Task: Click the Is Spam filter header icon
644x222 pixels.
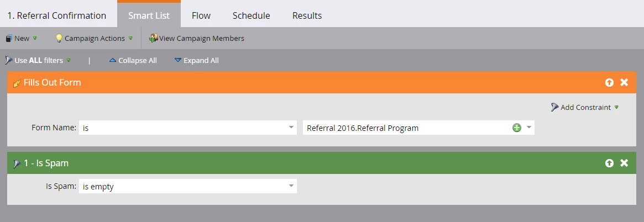Action: click(x=17, y=163)
